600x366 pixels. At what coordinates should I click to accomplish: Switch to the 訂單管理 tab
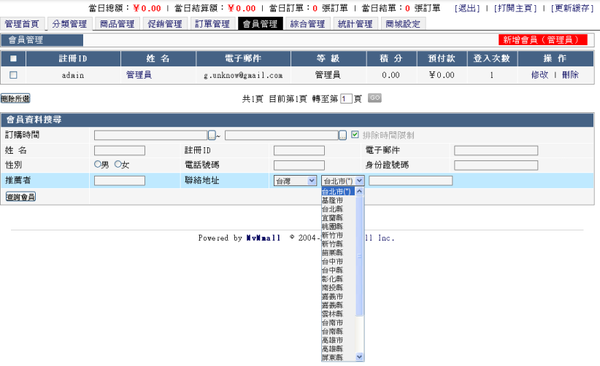coord(212,24)
